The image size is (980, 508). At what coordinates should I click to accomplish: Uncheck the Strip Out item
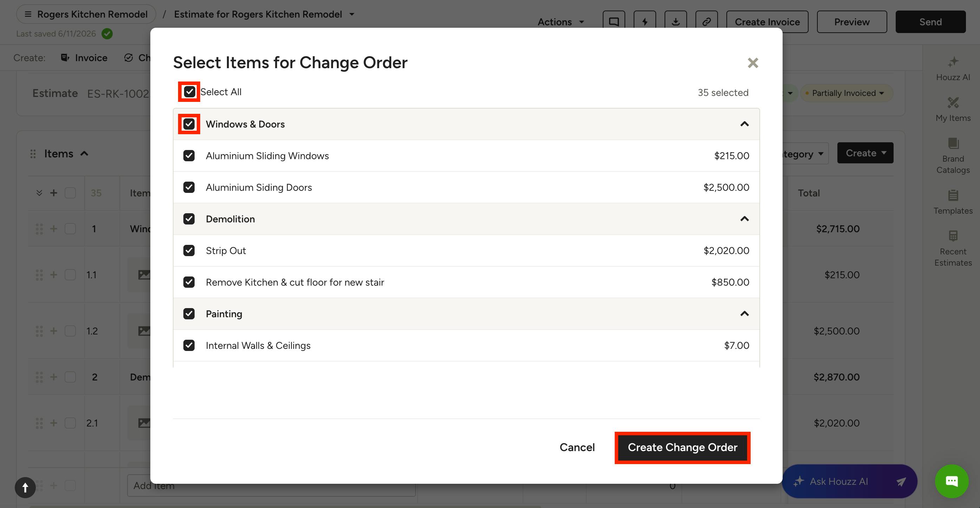coord(189,250)
